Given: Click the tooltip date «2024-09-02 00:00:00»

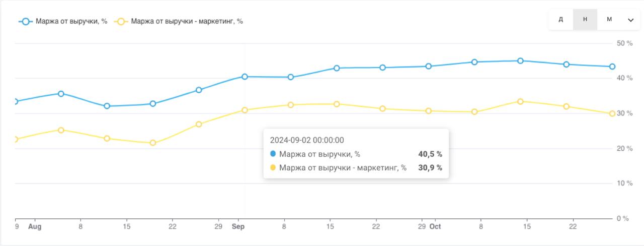Looking at the screenshot, I should pos(307,140).
